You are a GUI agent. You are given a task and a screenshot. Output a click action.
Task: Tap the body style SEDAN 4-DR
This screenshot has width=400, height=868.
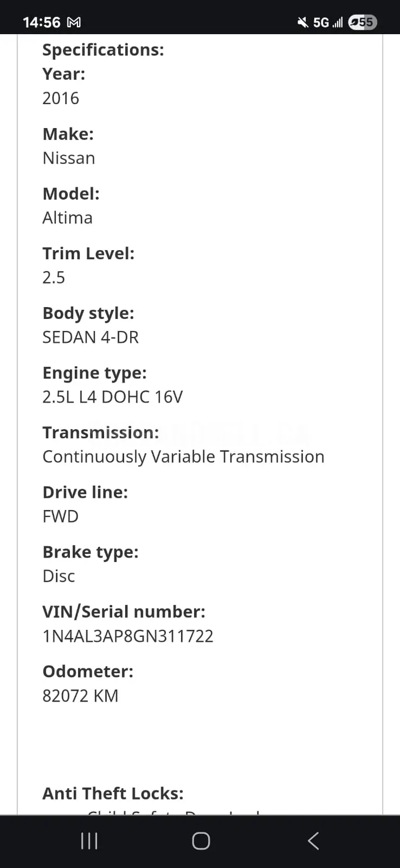(x=91, y=337)
